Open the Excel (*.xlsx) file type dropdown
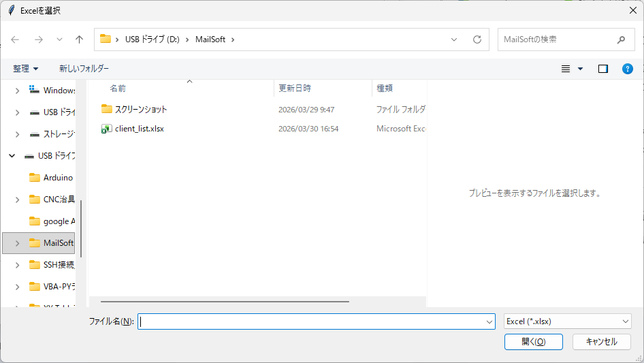Image resolution: width=644 pixels, height=363 pixels. 567,321
